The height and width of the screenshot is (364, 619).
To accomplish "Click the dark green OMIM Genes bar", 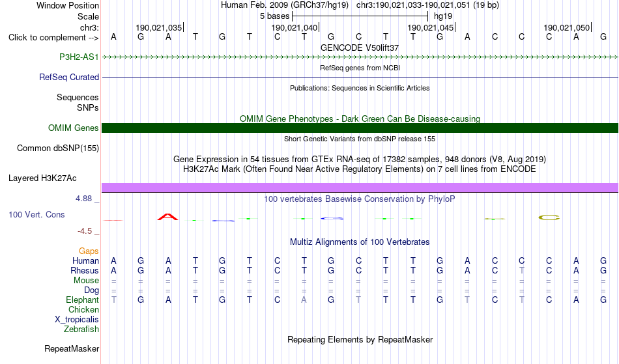I will (360, 128).
